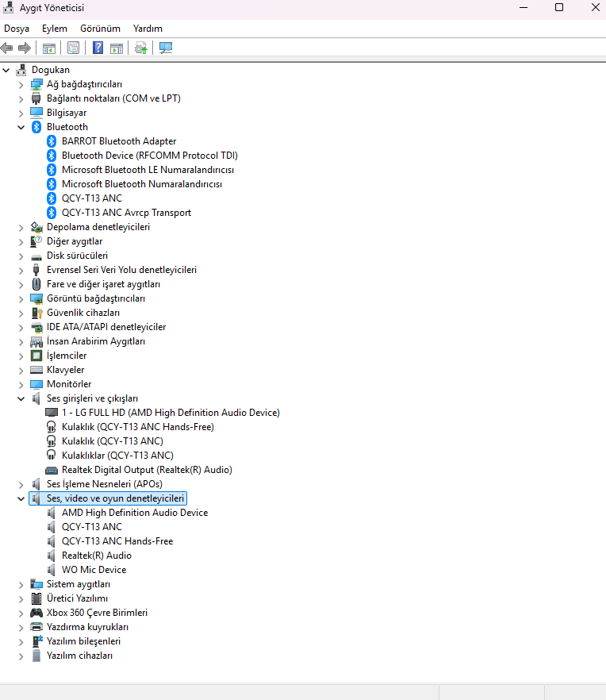Open the Yardım menu

148,29
